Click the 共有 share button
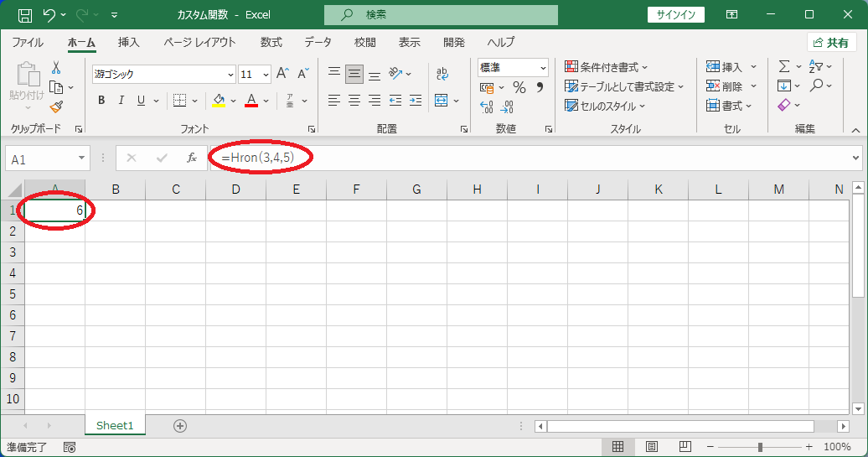The width and height of the screenshot is (868, 457). pos(831,43)
